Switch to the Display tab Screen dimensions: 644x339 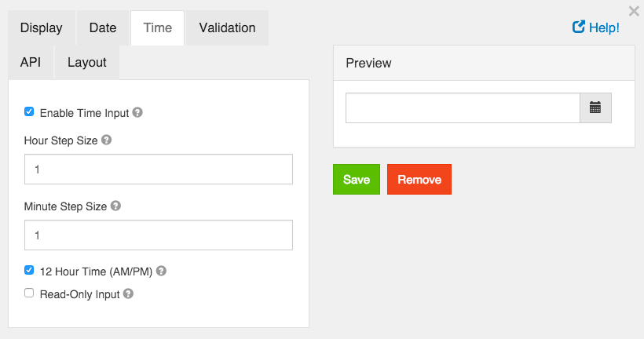coord(42,28)
